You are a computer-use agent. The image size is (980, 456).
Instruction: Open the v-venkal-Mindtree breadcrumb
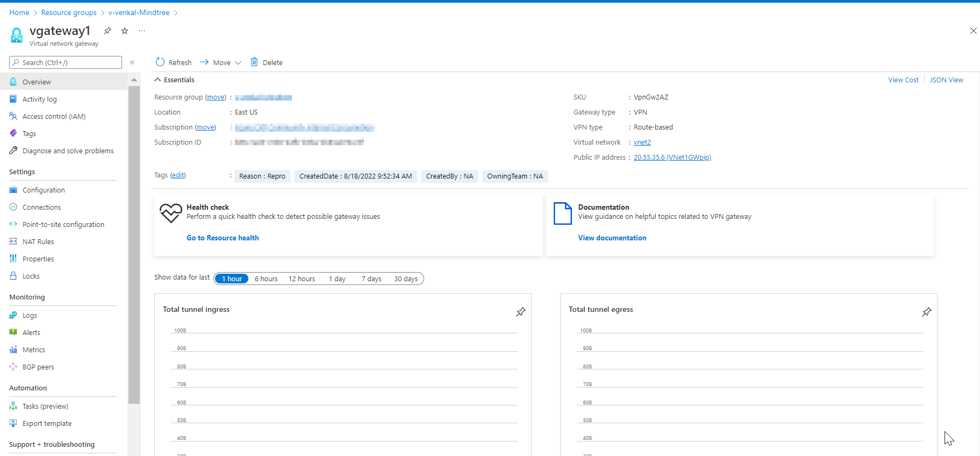tap(139, 12)
